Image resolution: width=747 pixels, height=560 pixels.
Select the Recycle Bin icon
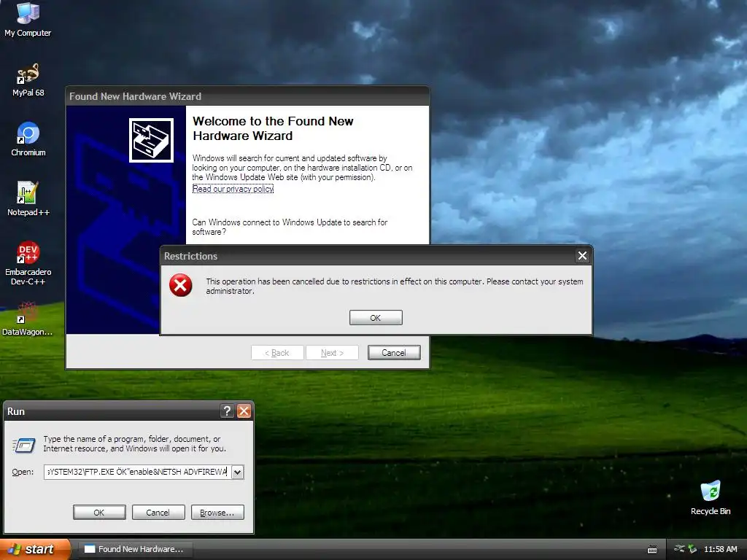tap(711, 498)
